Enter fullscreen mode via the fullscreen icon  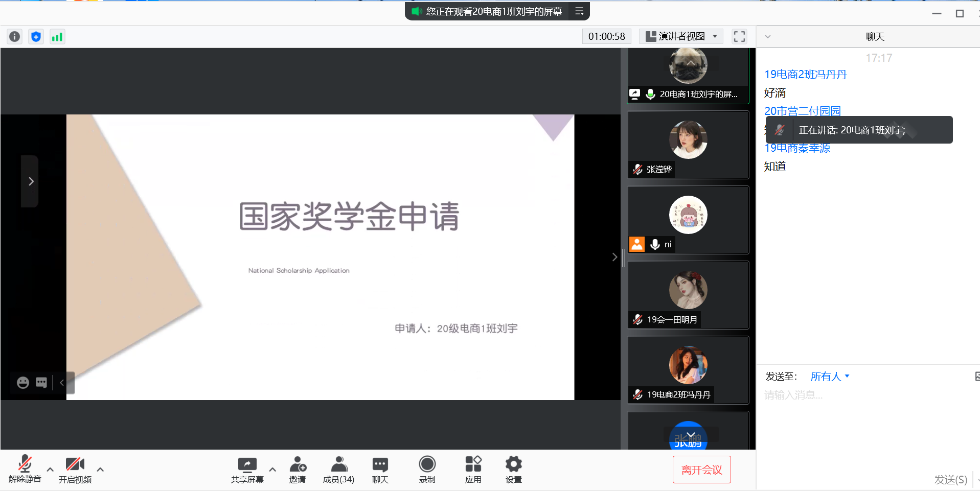[739, 36]
